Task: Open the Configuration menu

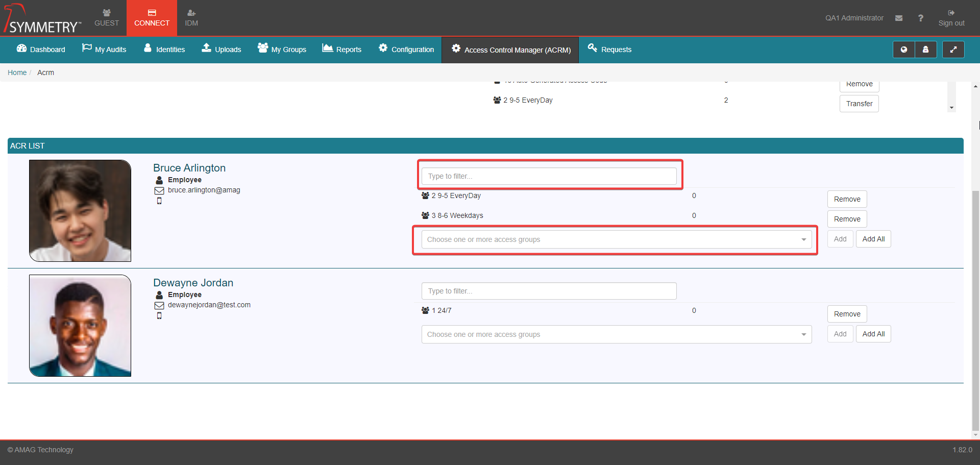Action: click(406, 50)
